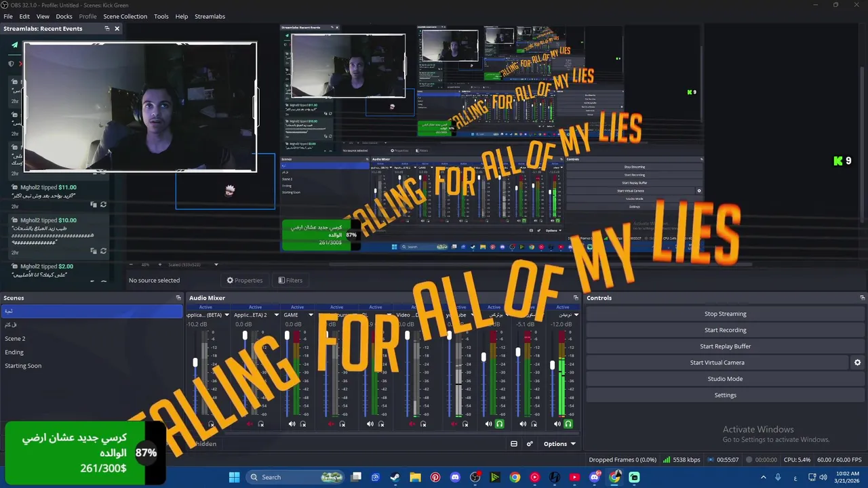Enable Studio Mode
Viewport: 868px width, 488px height.
coord(725,379)
